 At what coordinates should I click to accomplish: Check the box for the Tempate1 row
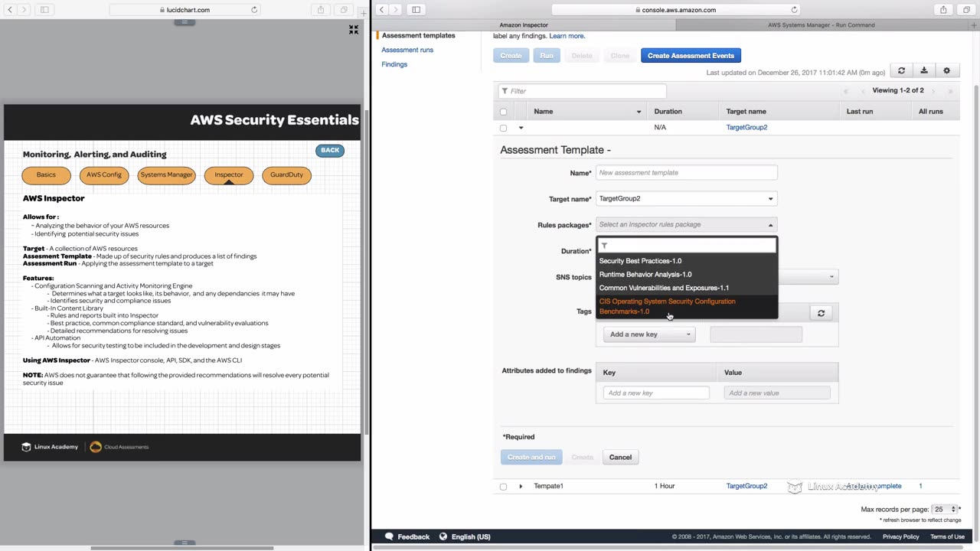pos(503,486)
